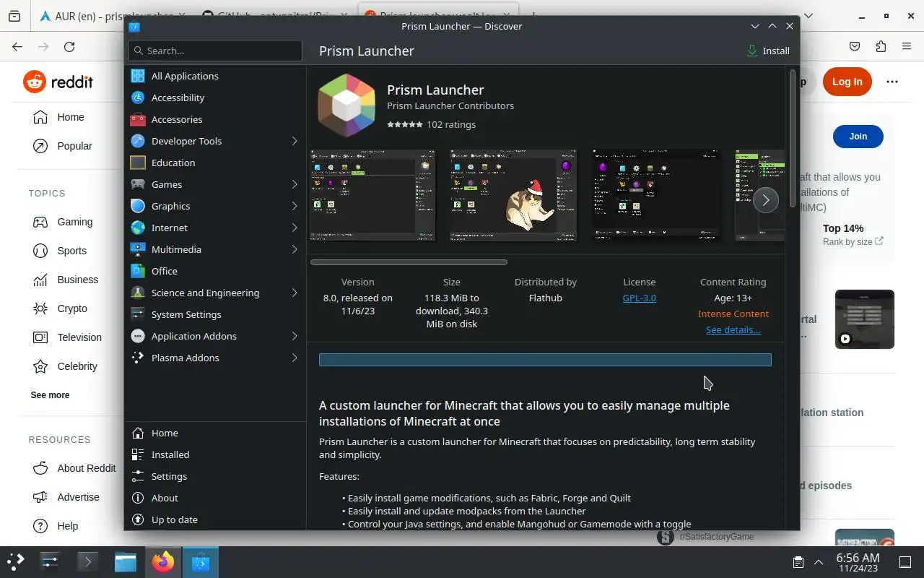924x578 pixels.
Task: Expand Plasma Addons subcategories
Action: pos(295,358)
